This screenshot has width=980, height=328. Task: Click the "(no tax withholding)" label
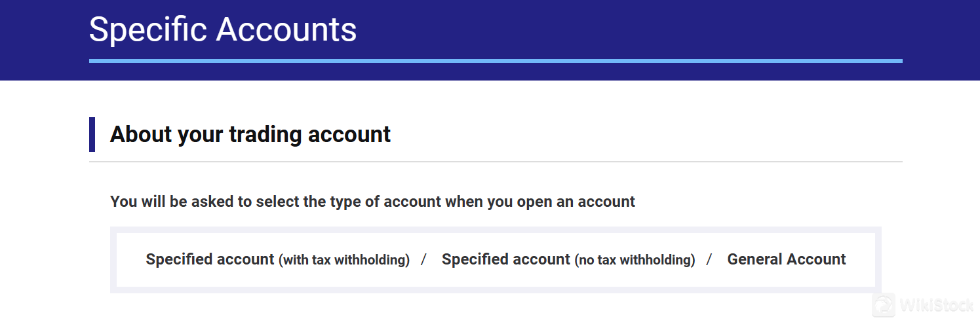click(x=635, y=260)
